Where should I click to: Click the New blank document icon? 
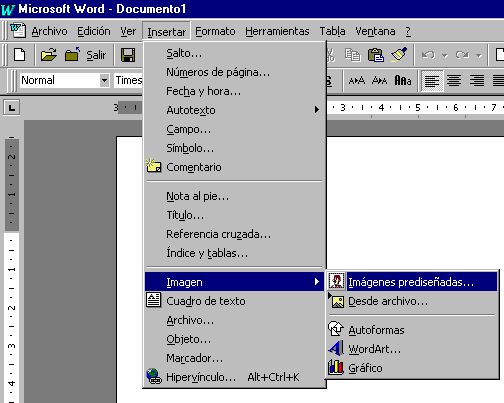[19, 55]
